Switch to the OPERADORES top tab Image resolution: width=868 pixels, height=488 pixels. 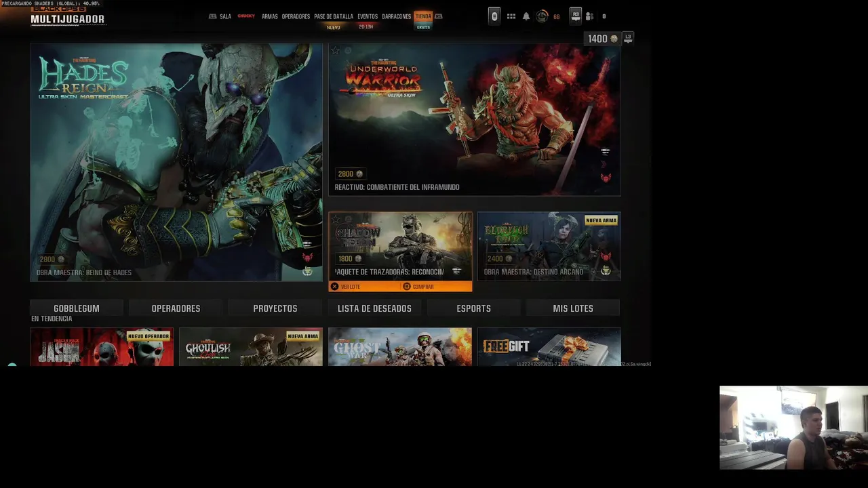[x=296, y=16]
